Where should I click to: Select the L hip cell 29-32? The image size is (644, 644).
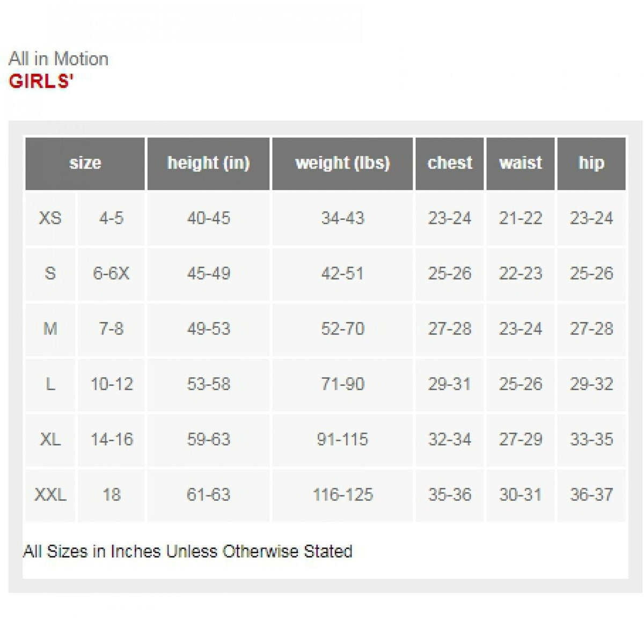(591, 384)
